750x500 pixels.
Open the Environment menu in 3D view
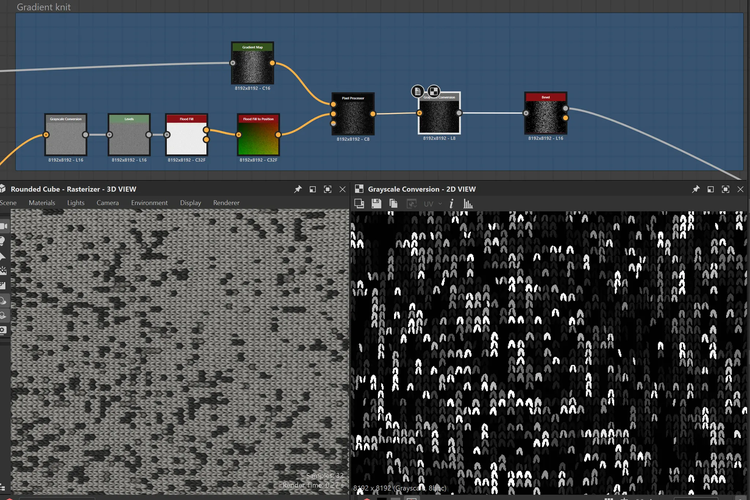[149, 203]
